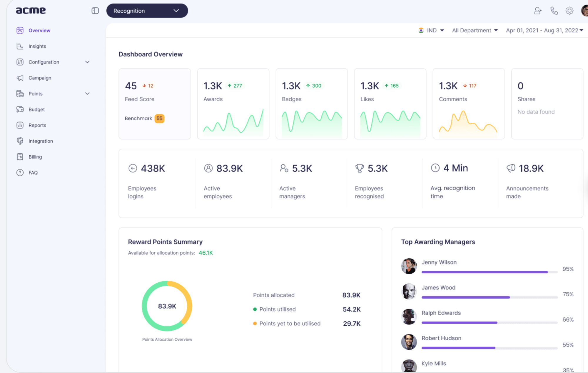Click the Avg. recognition time clock icon
The height and width of the screenshot is (373, 588).
[x=435, y=168]
